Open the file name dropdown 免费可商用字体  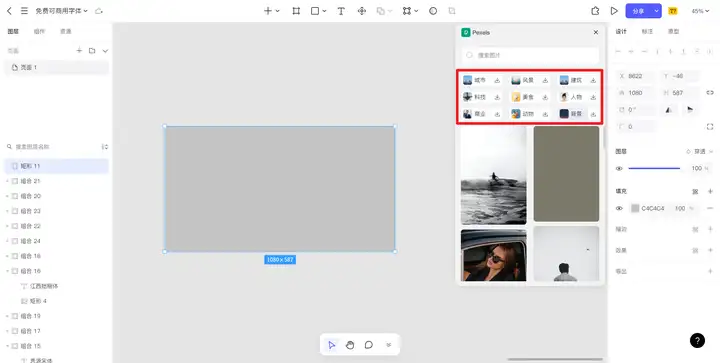pos(62,11)
